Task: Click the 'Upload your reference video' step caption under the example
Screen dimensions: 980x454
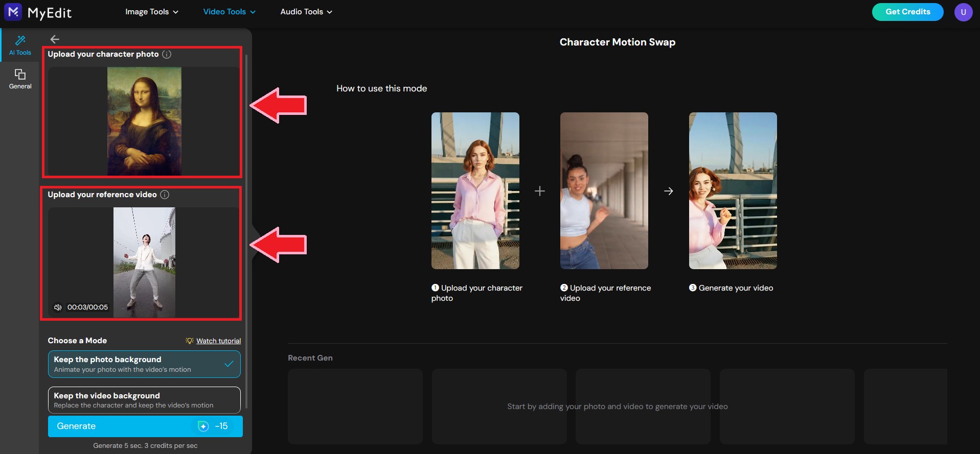Action: tap(606, 293)
